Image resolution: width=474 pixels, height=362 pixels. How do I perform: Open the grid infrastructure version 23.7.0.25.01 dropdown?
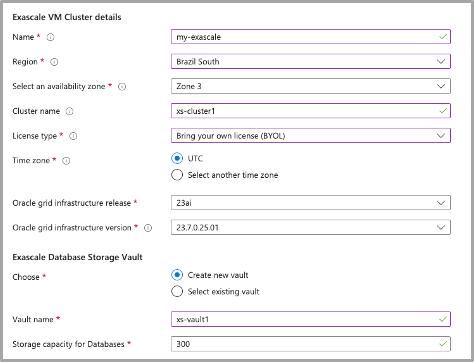[311, 227]
